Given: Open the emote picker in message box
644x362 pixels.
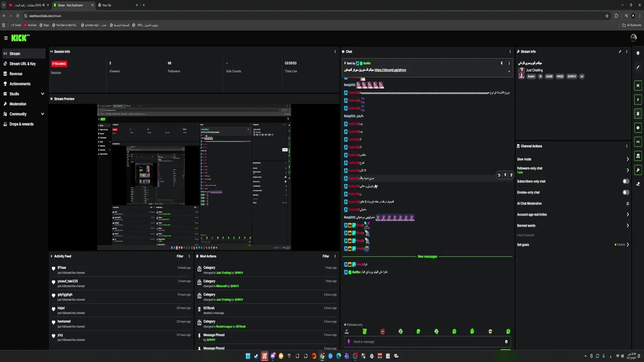Looking at the screenshot, I should (x=506, y=341).
